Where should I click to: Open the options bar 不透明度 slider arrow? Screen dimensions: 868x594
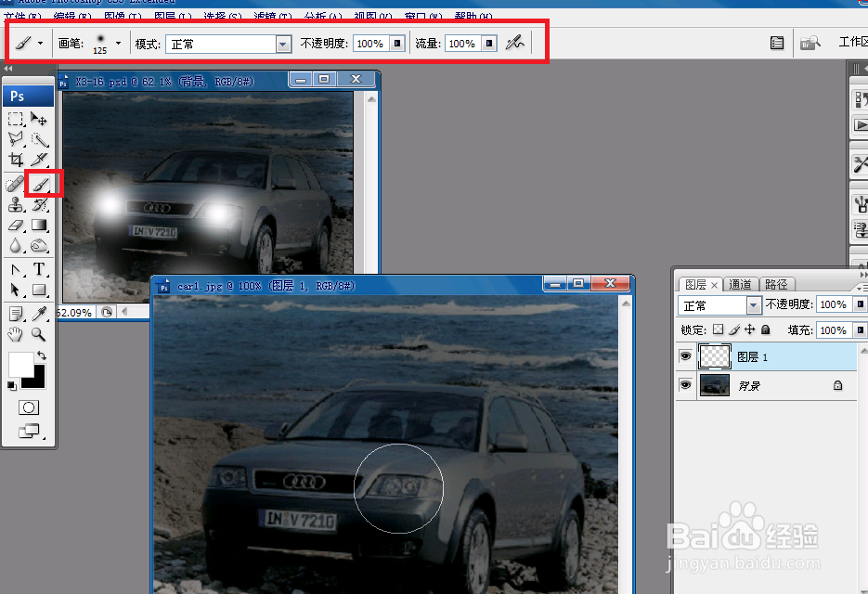pos(397,44)
